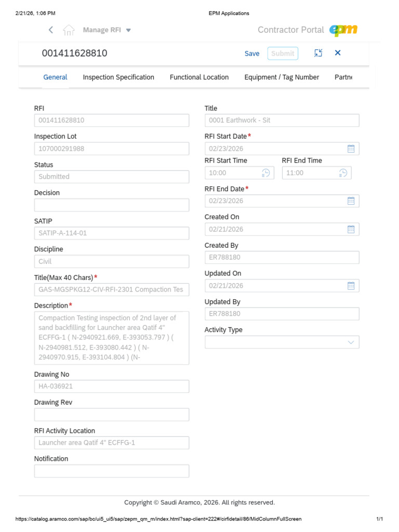Click the Discipline field showing Civil
This screenshot has width=399, height=532.
coord(112,262)
